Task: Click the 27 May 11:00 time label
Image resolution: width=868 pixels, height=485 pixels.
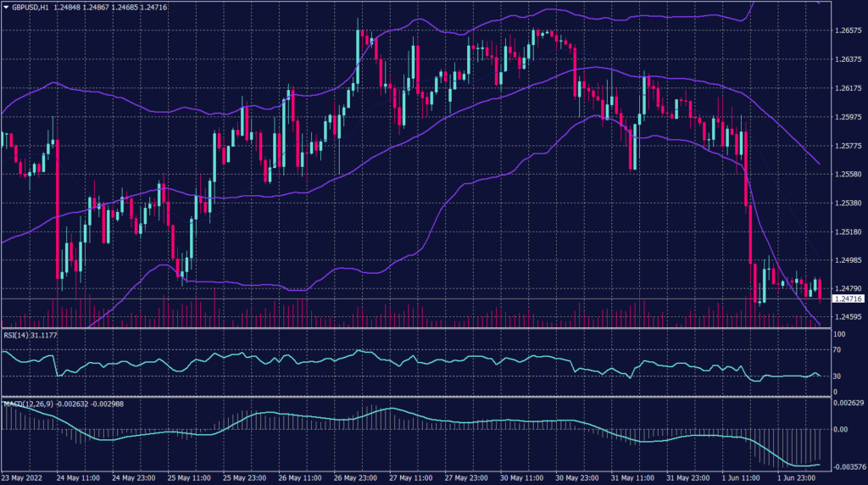Action: (x=411, y=478)
